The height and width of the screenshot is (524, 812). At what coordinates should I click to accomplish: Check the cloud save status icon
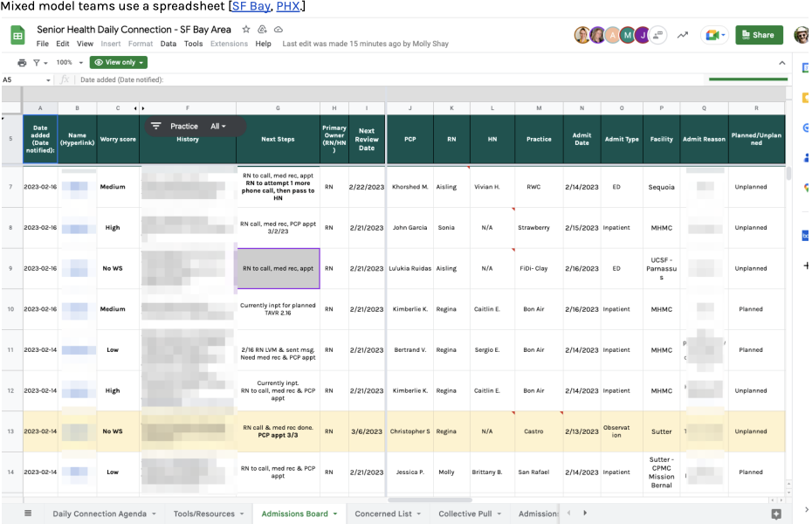279,30
